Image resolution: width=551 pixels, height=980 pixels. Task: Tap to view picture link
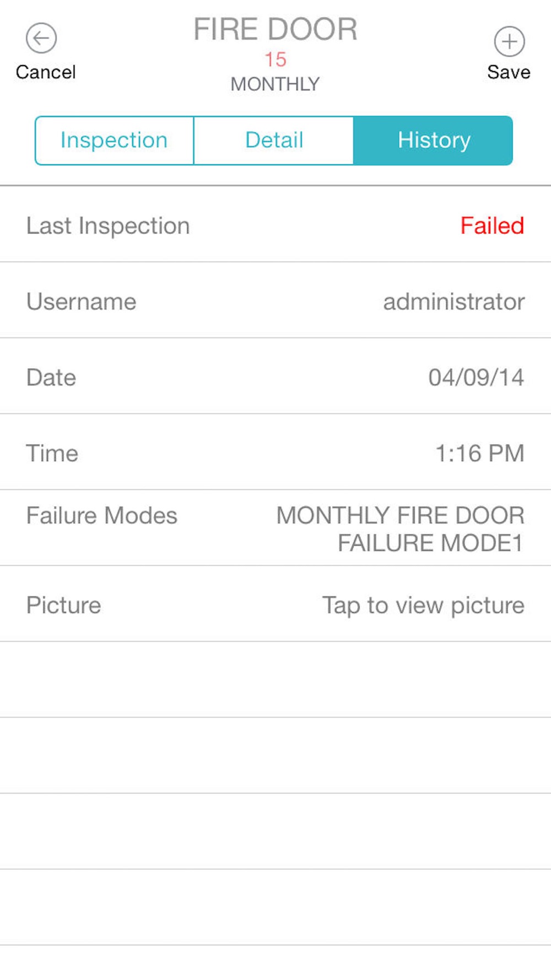click(x=423, y=605)
